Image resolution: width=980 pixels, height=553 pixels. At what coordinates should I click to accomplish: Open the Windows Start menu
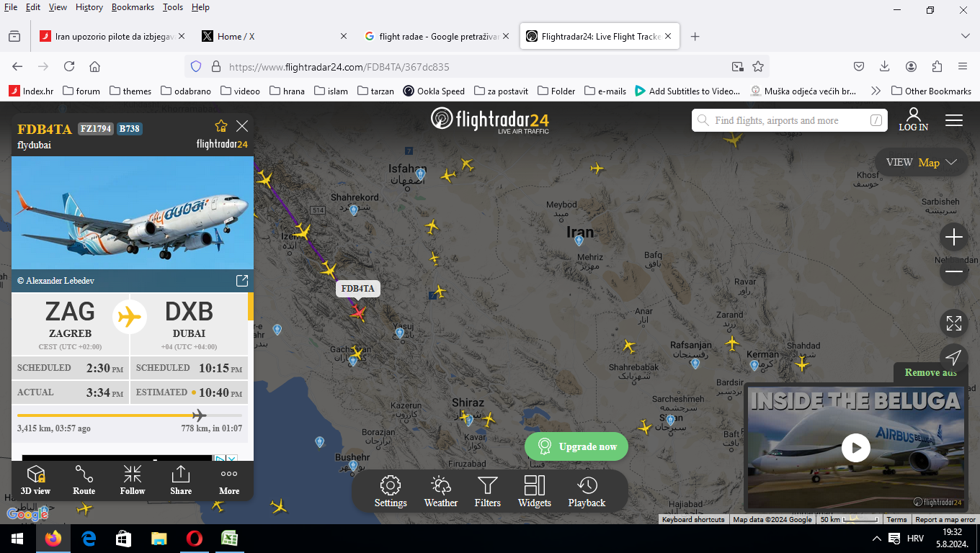[x=17, y=539]
